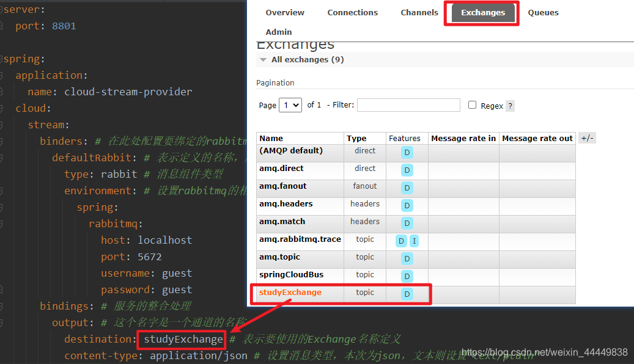Open the Admin tab

[x=279, y=32]
